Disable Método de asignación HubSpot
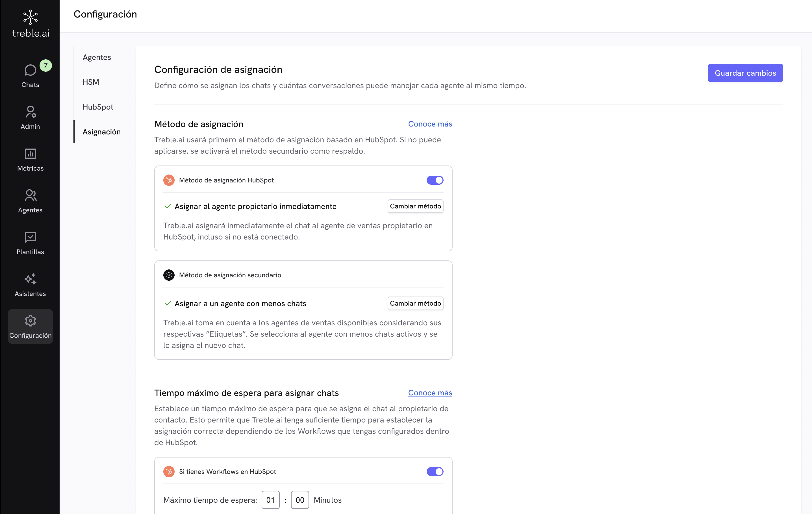The width and height of the screenshot is (812, 514). pyautogui.click(x=435, y=180)
